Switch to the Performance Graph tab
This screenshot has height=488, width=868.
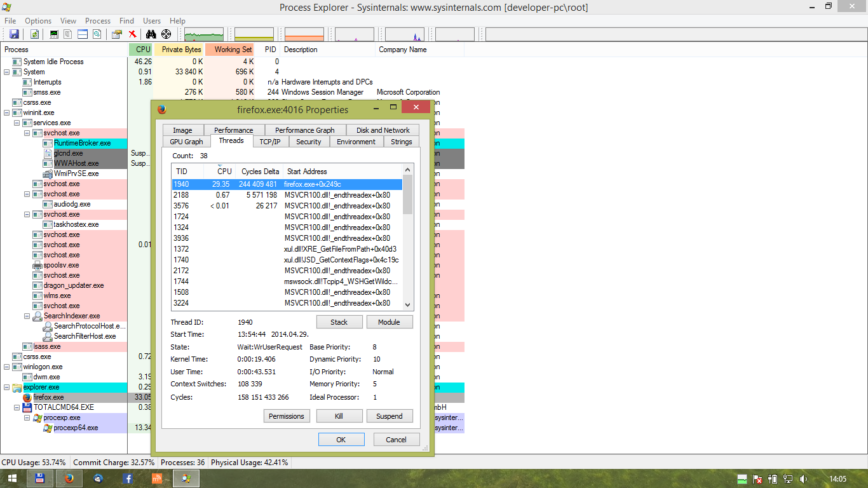point(305,130)
